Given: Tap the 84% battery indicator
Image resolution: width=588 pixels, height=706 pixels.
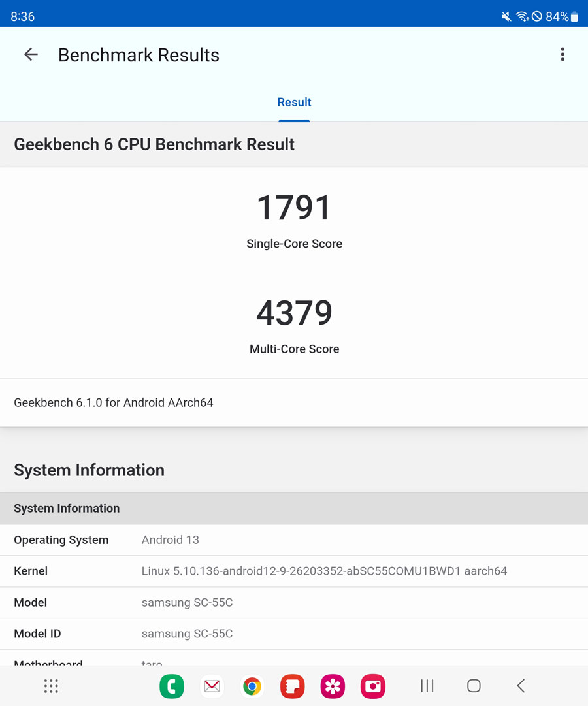Looking at the screenshot, I should (562, 17).
